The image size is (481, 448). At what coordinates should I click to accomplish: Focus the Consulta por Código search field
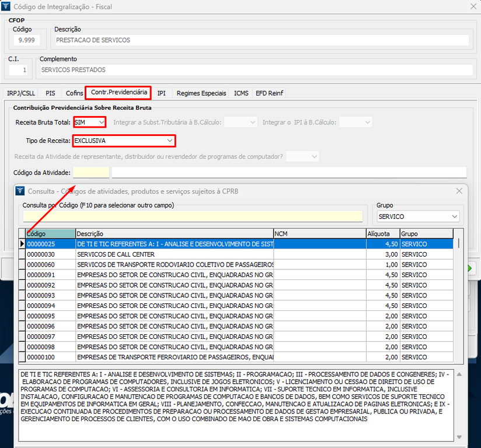[x=192, y=216]
